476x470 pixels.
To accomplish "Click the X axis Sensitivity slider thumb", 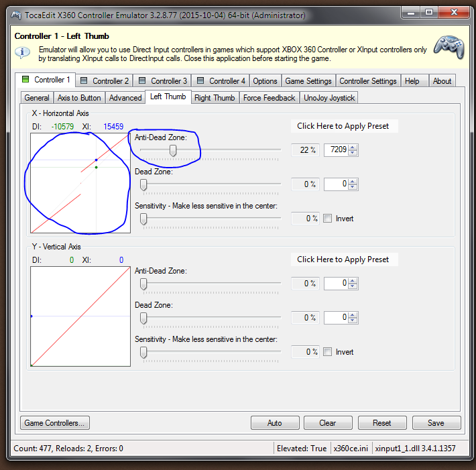I will click(x=143, y=219).
